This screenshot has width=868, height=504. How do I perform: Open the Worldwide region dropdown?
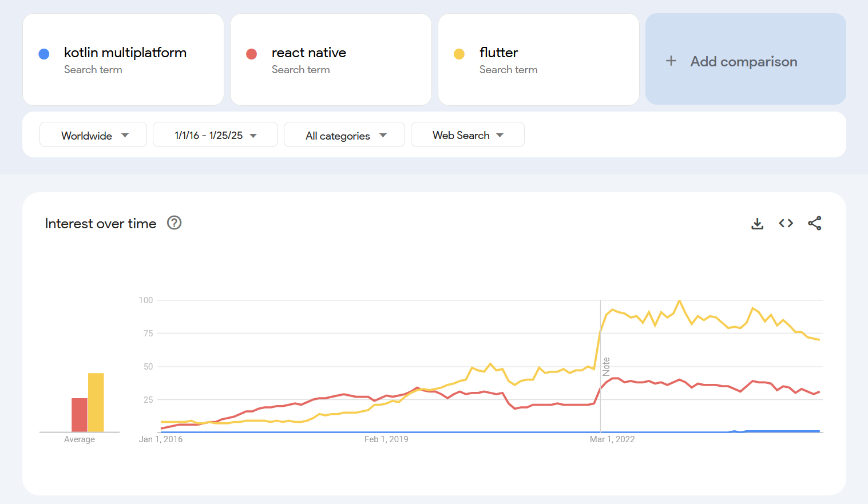(x=93, y=134)
